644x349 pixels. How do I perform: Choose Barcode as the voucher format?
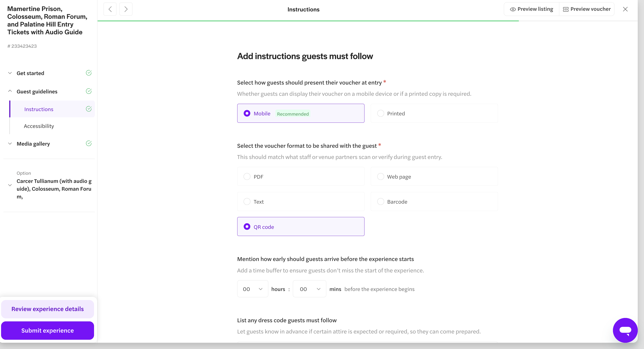(x=434, y=201)
